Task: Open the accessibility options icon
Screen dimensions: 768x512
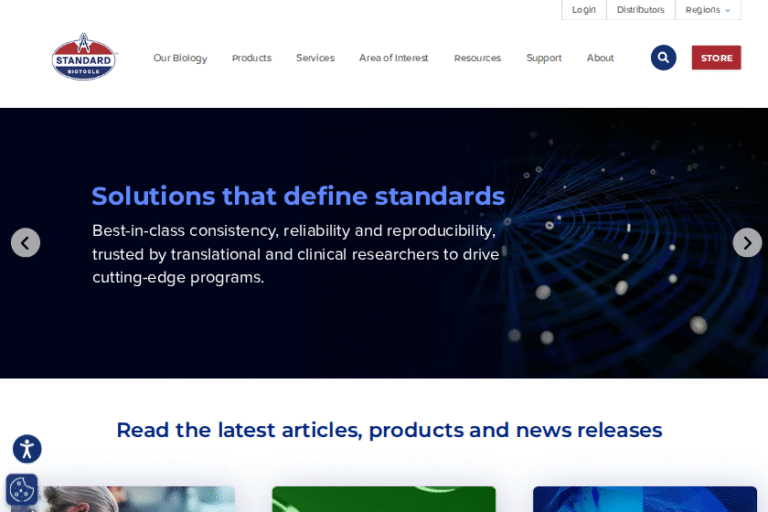Action: pos(27,449)
